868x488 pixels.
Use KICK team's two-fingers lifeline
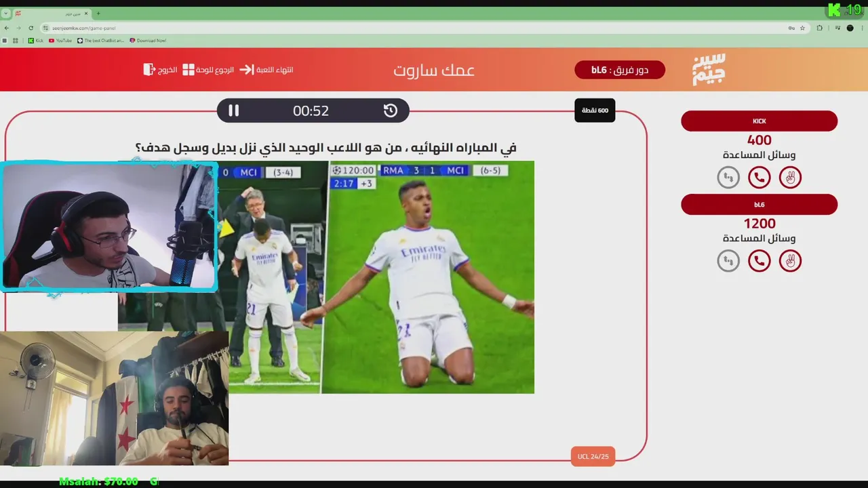(x=790, y=178)
